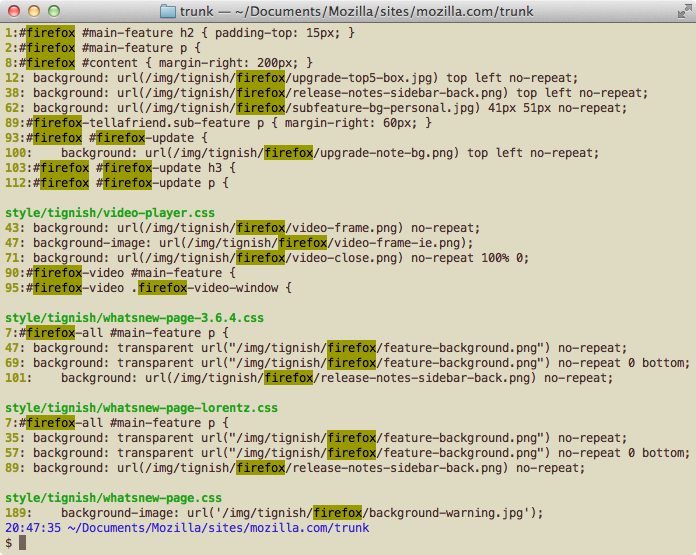This screenshot has width=696, height=555.
Task: Click line 43 with video-frame.png no-repeat
Action: 243,228
